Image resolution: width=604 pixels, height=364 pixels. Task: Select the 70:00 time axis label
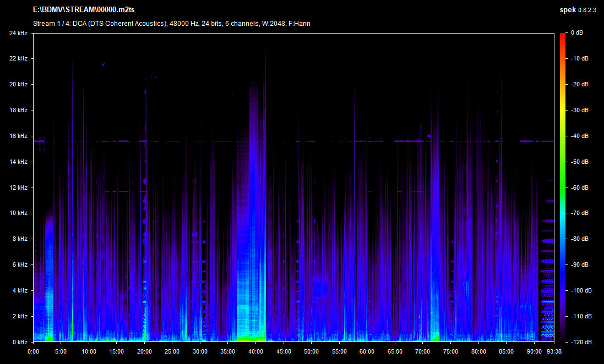[422, 351]
